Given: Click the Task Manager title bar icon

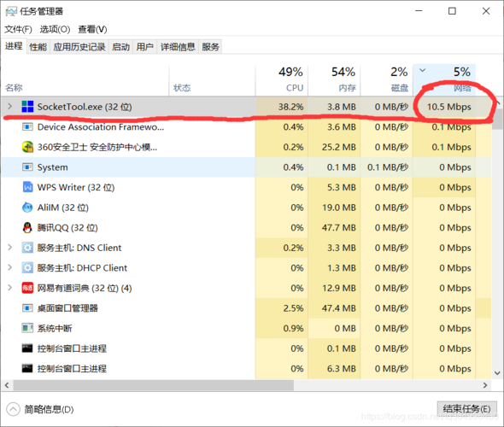Looking at the screenshot, I should click(x=11, y=12).
